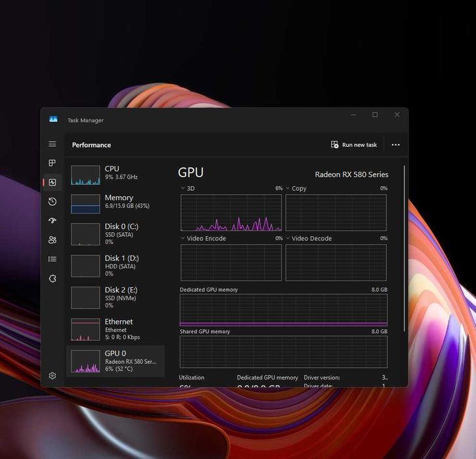The image size is (476, 459).
Task: Maximize the Task Manager window
Action: 375,115
